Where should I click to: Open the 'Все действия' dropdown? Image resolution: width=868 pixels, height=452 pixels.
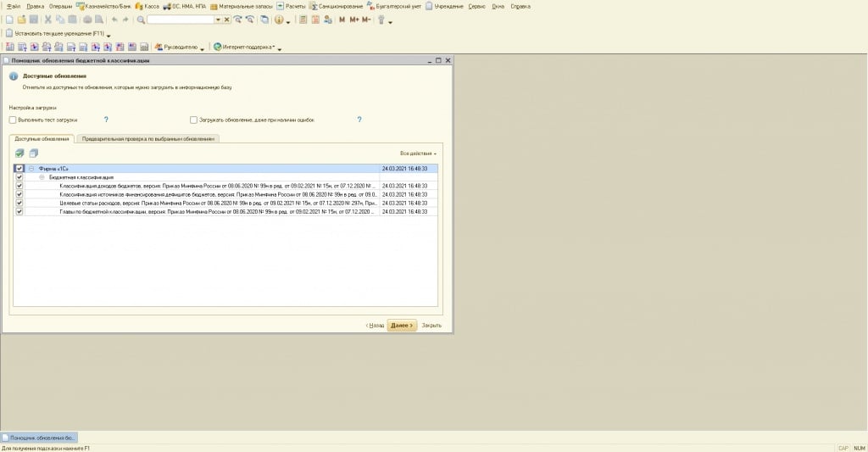coord(418,153)
